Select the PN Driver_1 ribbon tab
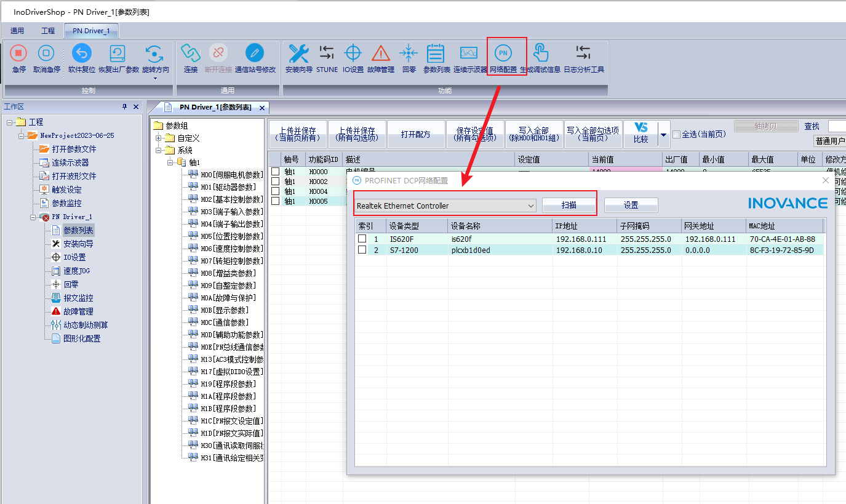Screen dimensions: 846x504 click(x=91, y=31)
